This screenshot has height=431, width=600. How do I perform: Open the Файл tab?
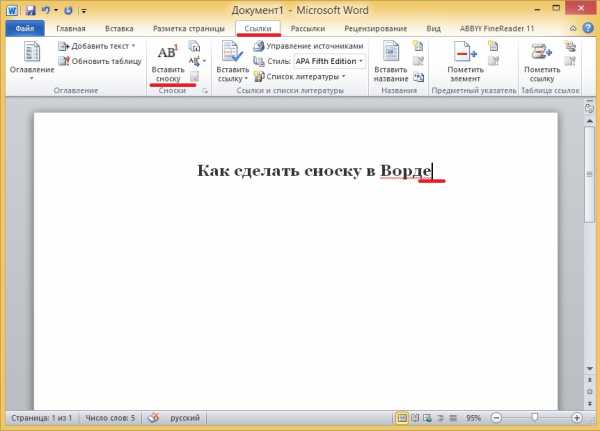click(x=25, y=28)
